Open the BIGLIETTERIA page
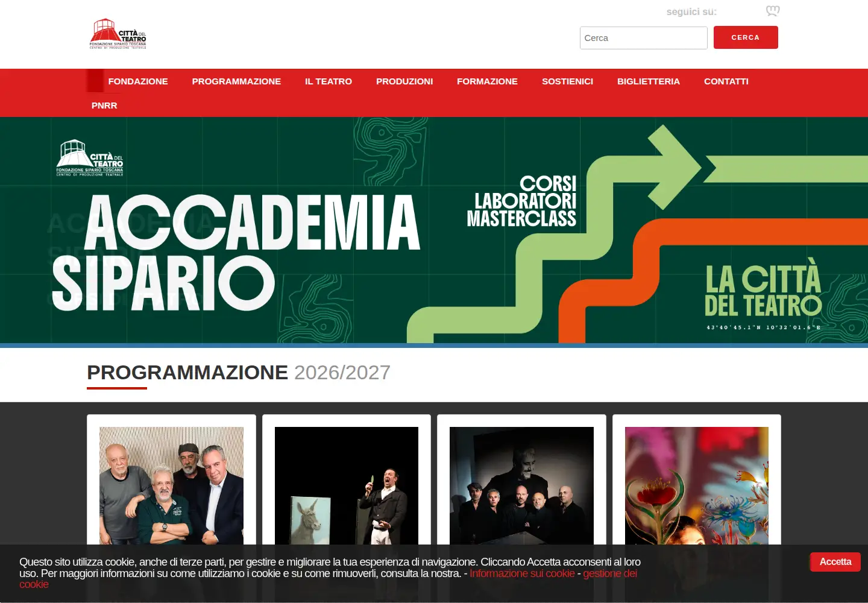This screenshot has height=603, width=868. point(649,81)
